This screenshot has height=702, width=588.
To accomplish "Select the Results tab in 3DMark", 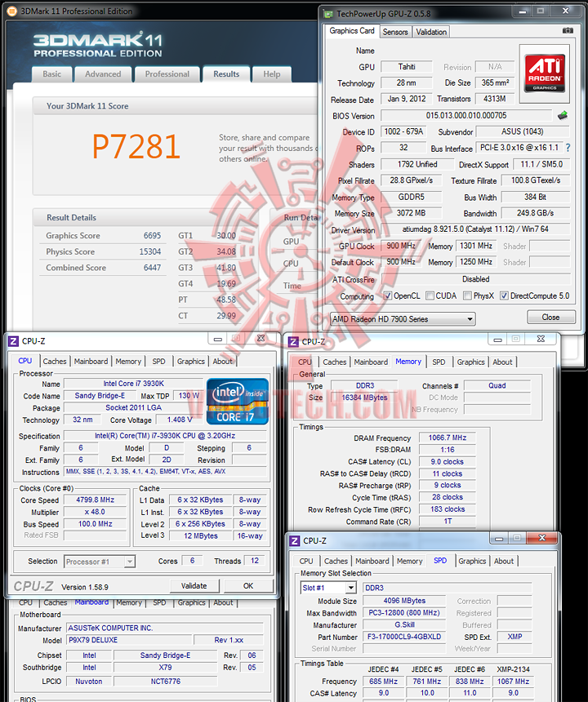I will tap(226, 74).
